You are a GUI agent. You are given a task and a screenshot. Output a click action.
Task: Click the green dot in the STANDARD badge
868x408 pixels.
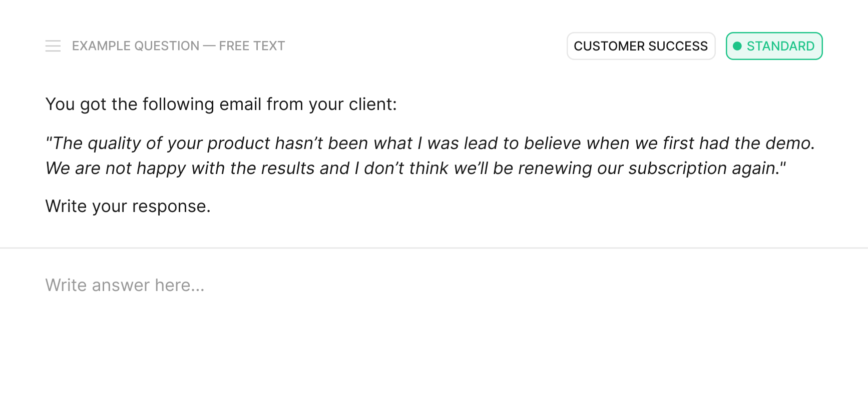tap(737, 46)
